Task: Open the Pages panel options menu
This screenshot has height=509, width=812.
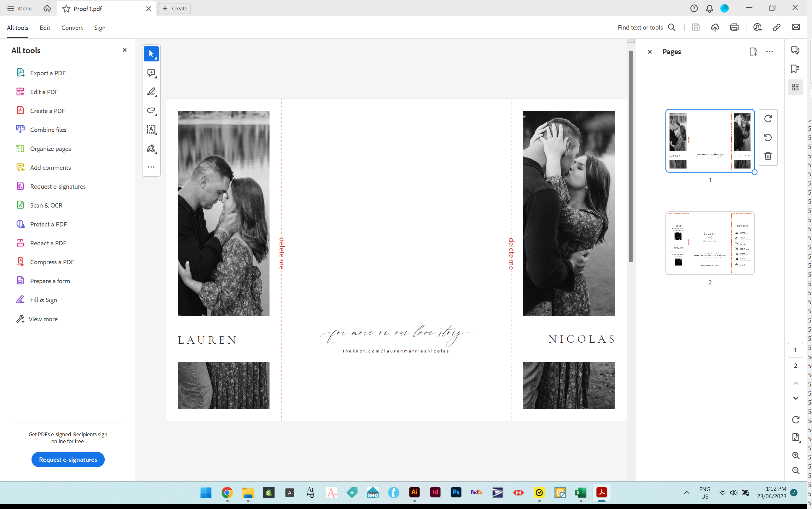Action: (769, 52)
